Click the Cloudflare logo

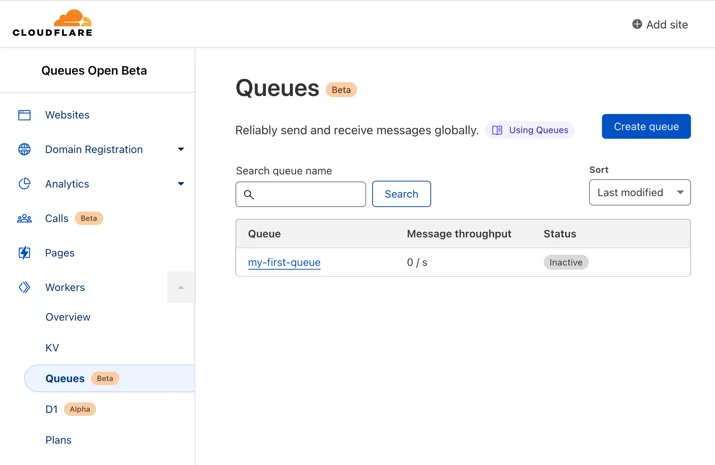[52, 23]
